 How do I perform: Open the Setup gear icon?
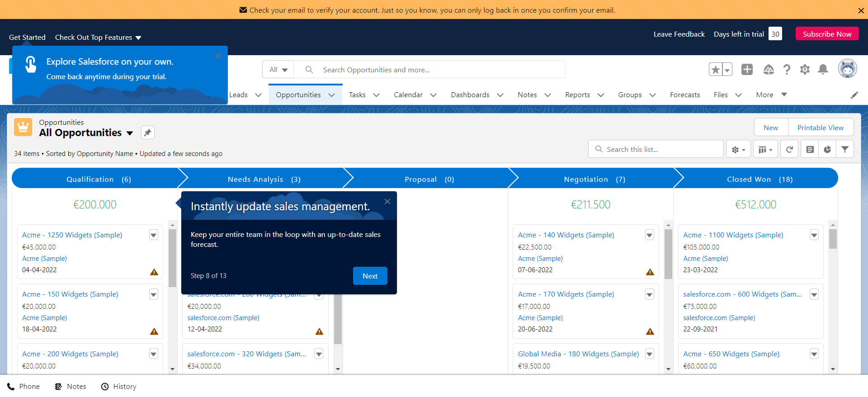point(805,69)
